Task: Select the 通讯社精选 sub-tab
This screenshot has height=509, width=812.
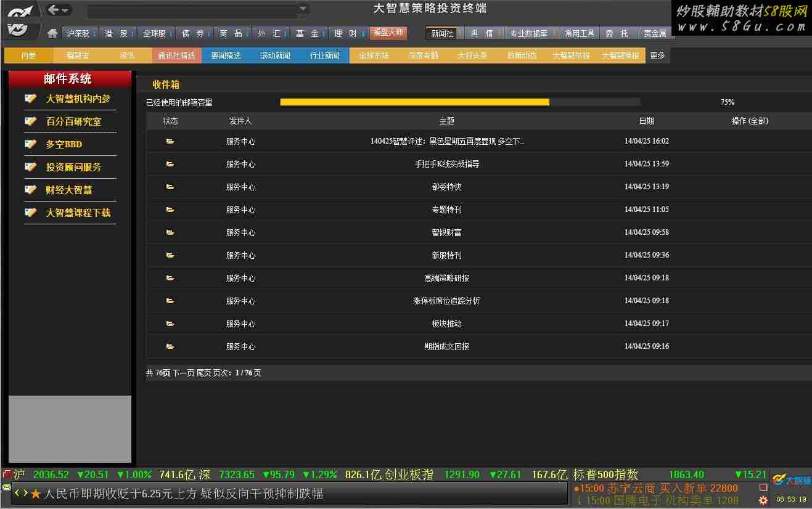Action: coord(177,55)
